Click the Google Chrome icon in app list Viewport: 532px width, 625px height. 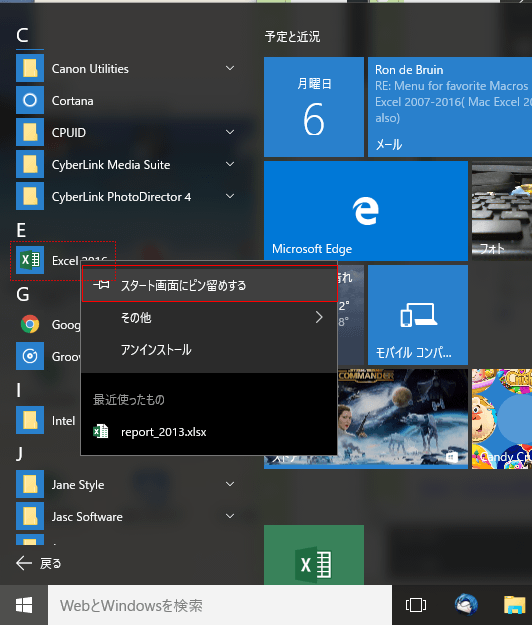pos(30,324)
